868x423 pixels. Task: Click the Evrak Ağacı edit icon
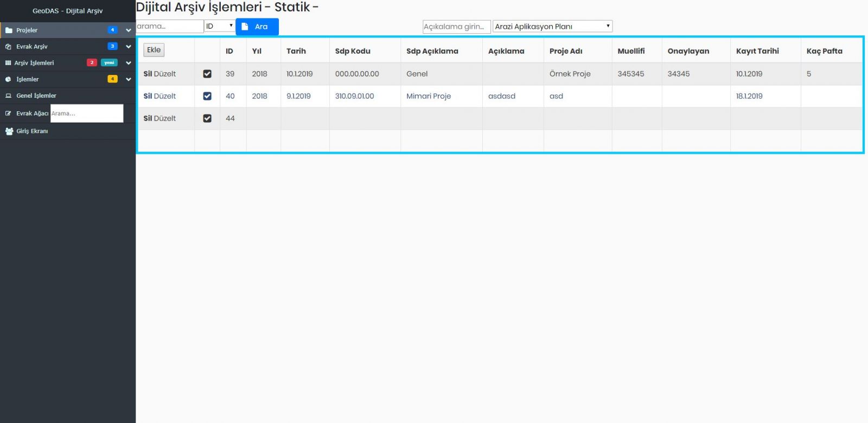tap(9, 113)
